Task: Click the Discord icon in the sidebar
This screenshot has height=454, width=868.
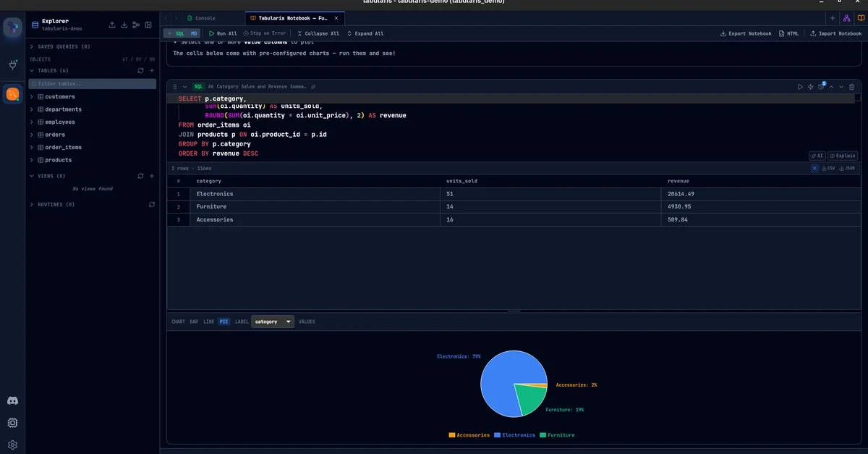Action: [x=12, y=400]
